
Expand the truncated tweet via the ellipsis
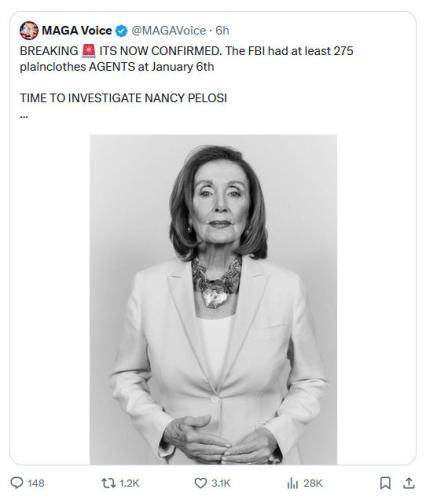pos(24,117)
